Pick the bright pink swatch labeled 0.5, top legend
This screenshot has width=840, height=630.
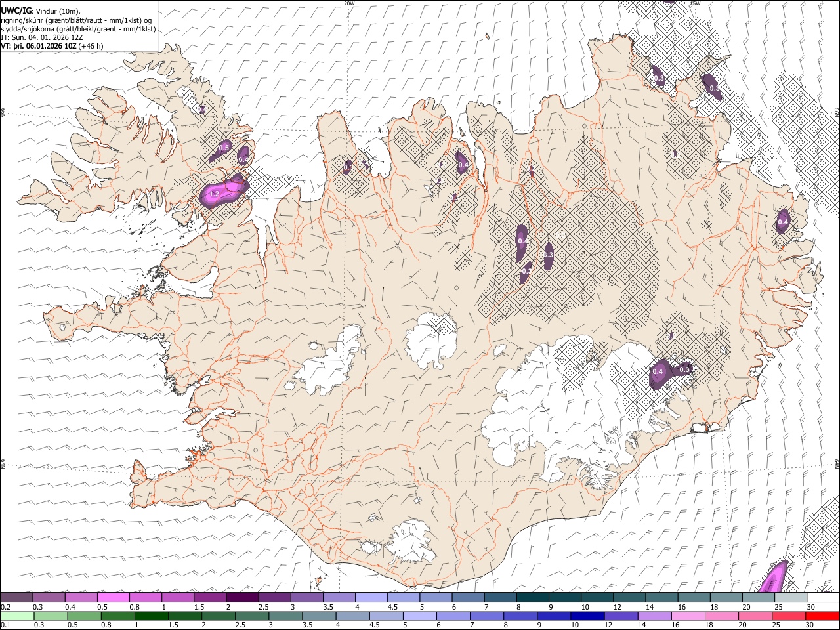click(x=113, y=598)
